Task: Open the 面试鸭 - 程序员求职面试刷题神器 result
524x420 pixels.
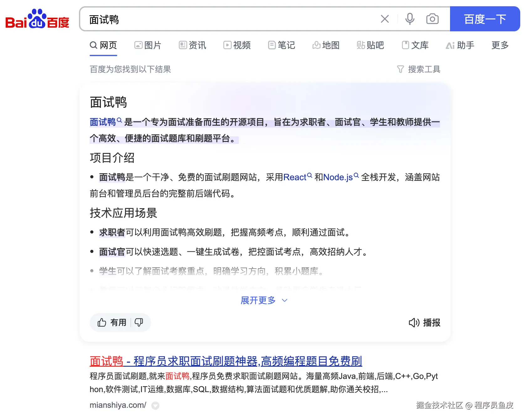Action: 226,361
